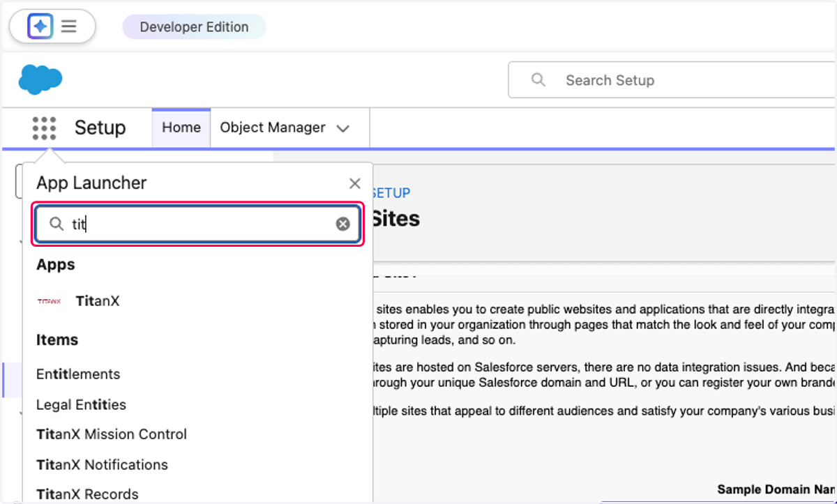This screenshot has width=837, height=504.
Task: Click the Salesforce cloud logo
Action: [40, 79]
